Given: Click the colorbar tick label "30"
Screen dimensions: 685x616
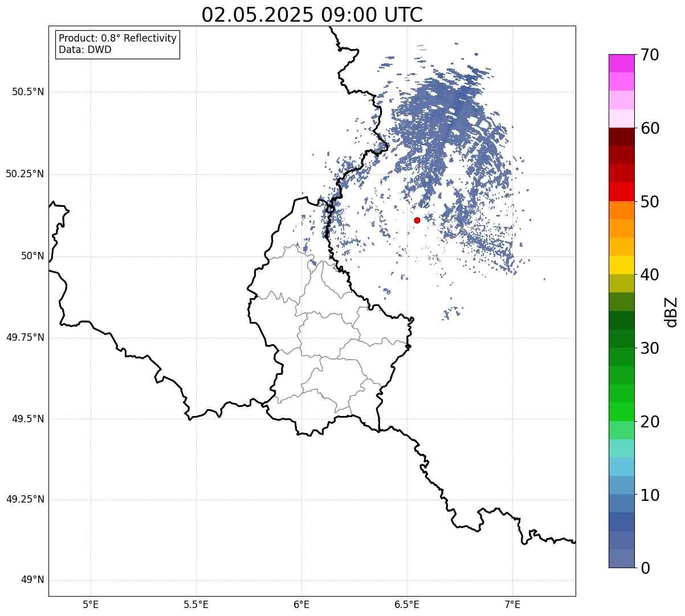Looking at the screenshot, I should (x=650, y=348).
